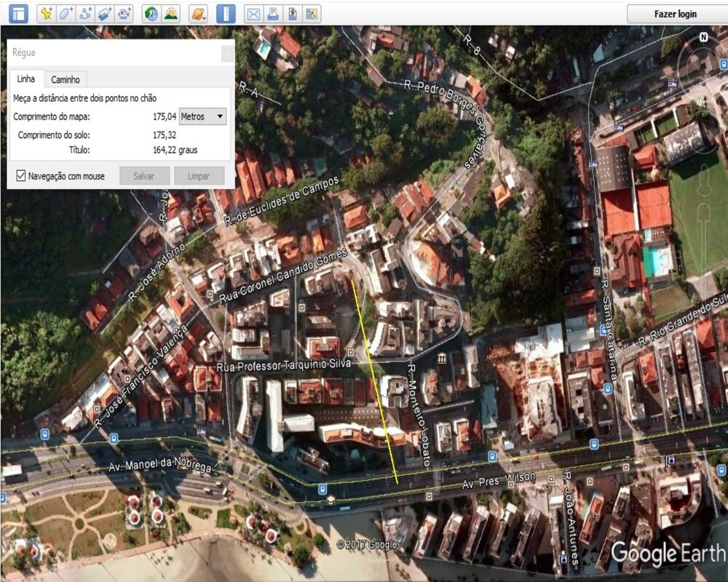Add a placemark with the pushpin icon
The height and width of the screenshot is (582, 728).
[47, 13]
